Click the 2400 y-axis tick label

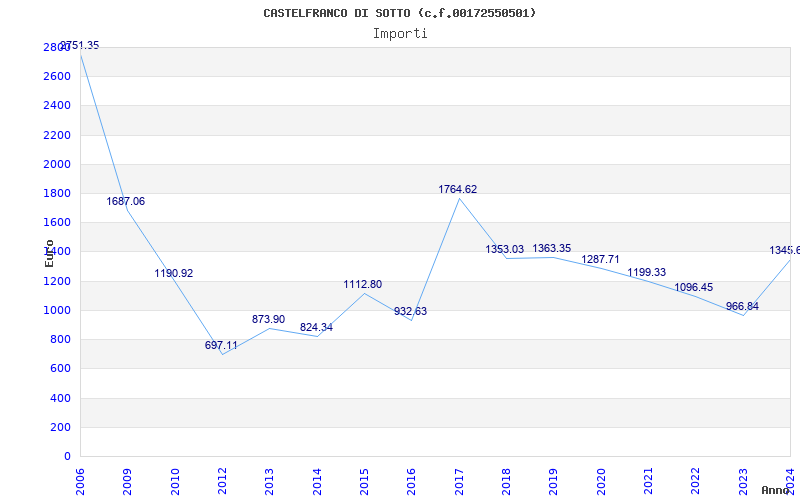57,106
